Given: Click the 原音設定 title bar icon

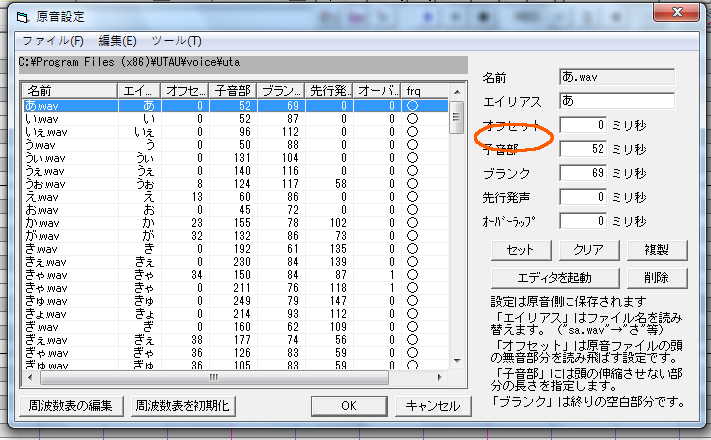Looking at the screenshot, I should tap(22, 17).
